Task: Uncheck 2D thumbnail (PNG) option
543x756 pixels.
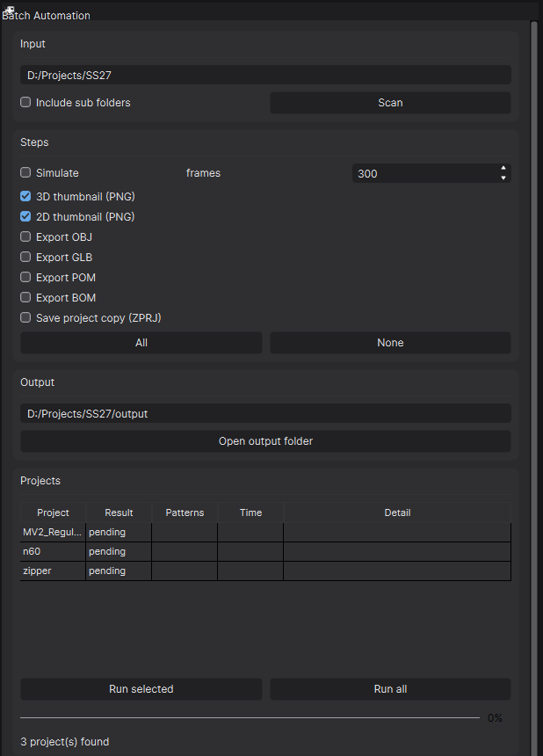Action: tap(25, 216)
